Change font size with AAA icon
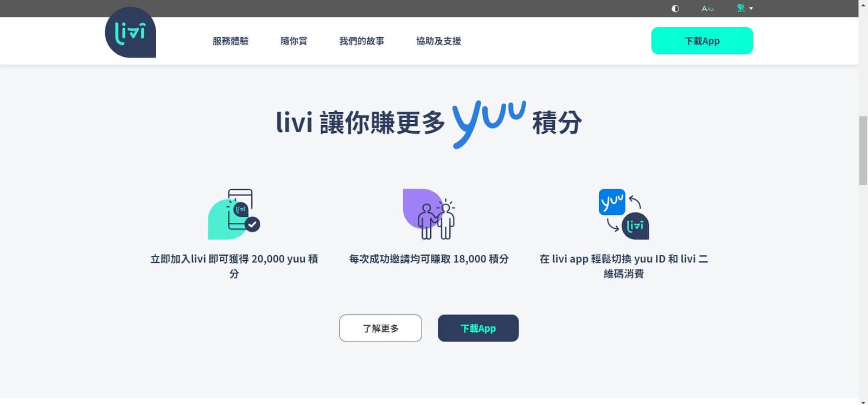This screenshot has height=405, width=868. (708, 9)
